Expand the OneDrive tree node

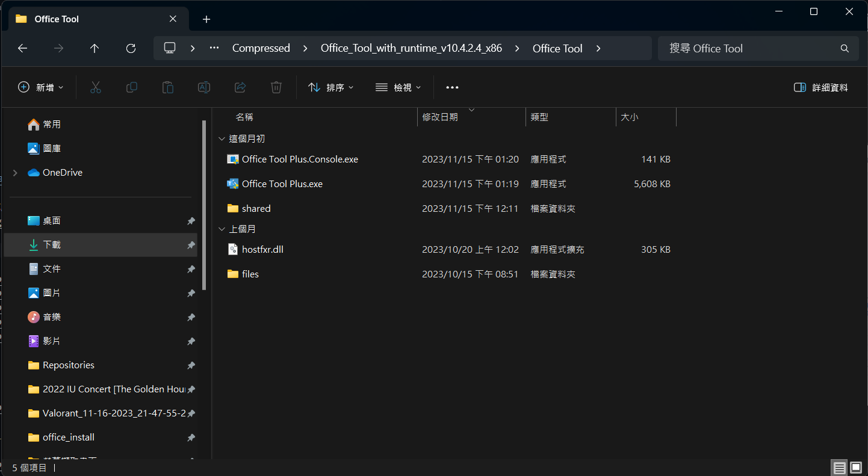(x=15, y=173)
